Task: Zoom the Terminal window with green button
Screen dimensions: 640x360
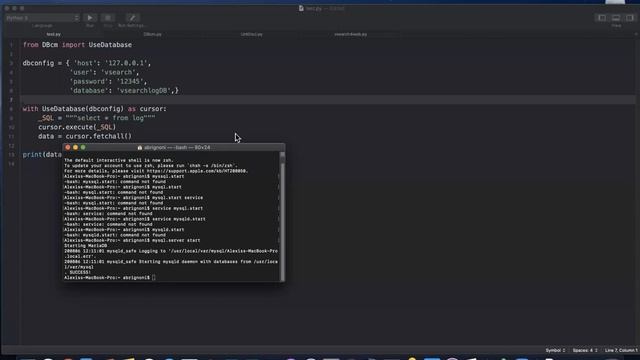Action: (83, 147)
